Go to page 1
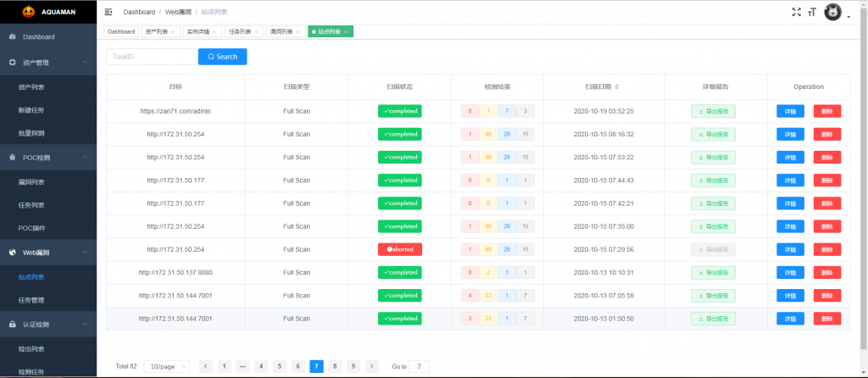 coord(224,366)
